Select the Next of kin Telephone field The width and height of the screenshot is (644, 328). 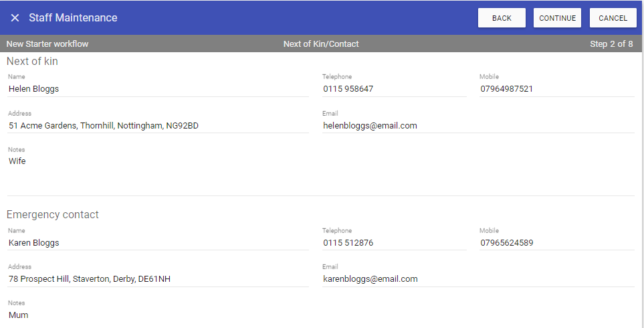pyautogui.click(x=394, y=88)
